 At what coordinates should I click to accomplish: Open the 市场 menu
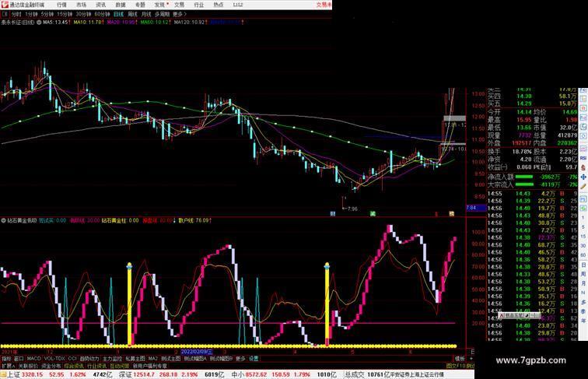[x=81, y=5]
